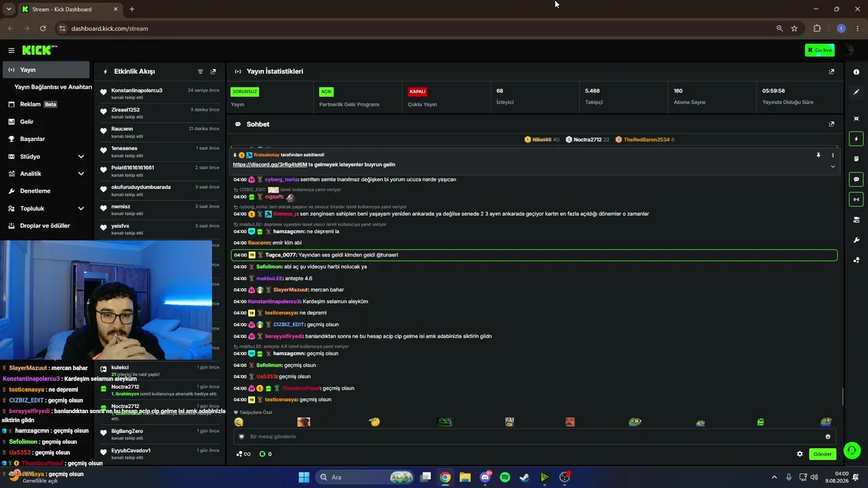Open File Explorer from the taskbar
Viewport: 868px width, 488px height.
465,477
